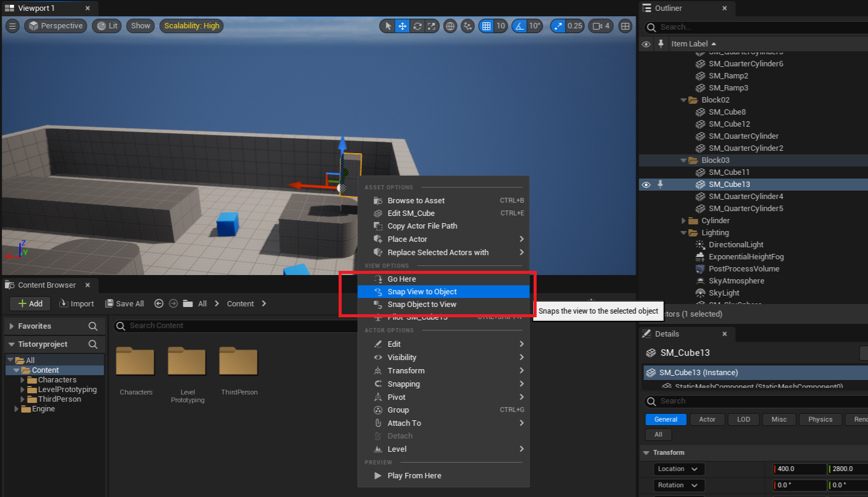
Task: Select ExponentialHeightFog in the Outliner
Action: pyautogui.click(x=746, y=257)
